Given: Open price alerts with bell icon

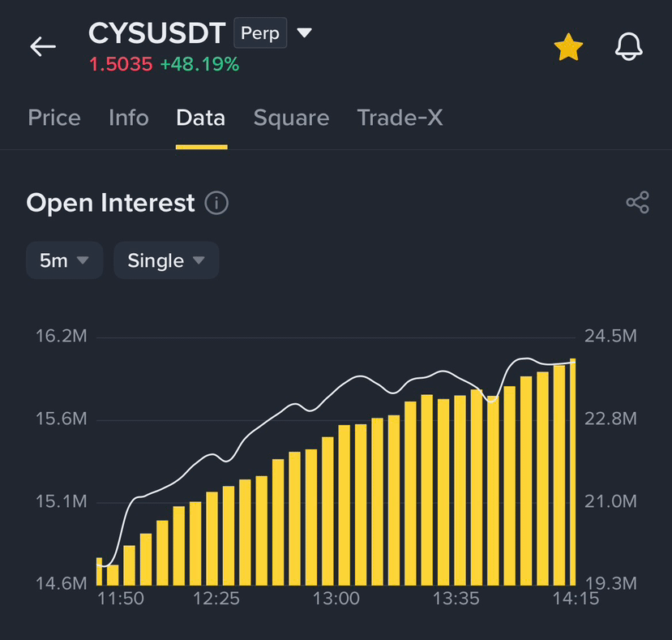Looking at the screenshot, I should click(629, 46).
